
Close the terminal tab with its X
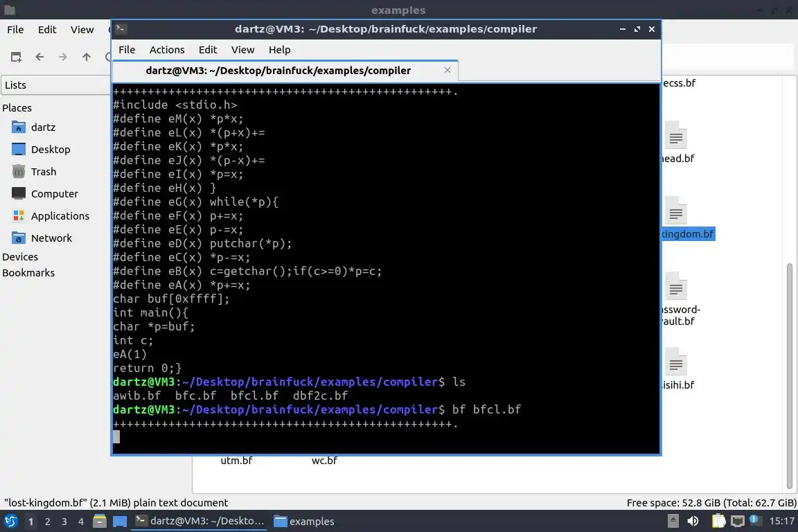[x=447, y=70]
